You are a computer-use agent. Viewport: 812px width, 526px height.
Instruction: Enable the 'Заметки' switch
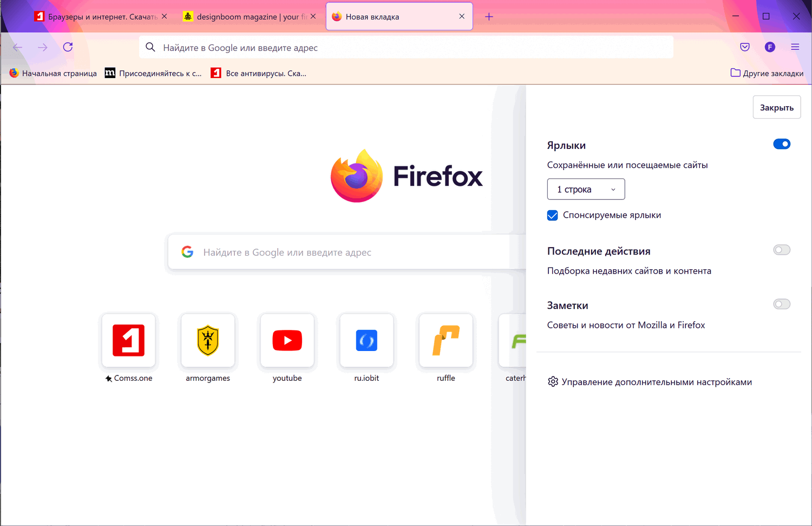[782, 304]
